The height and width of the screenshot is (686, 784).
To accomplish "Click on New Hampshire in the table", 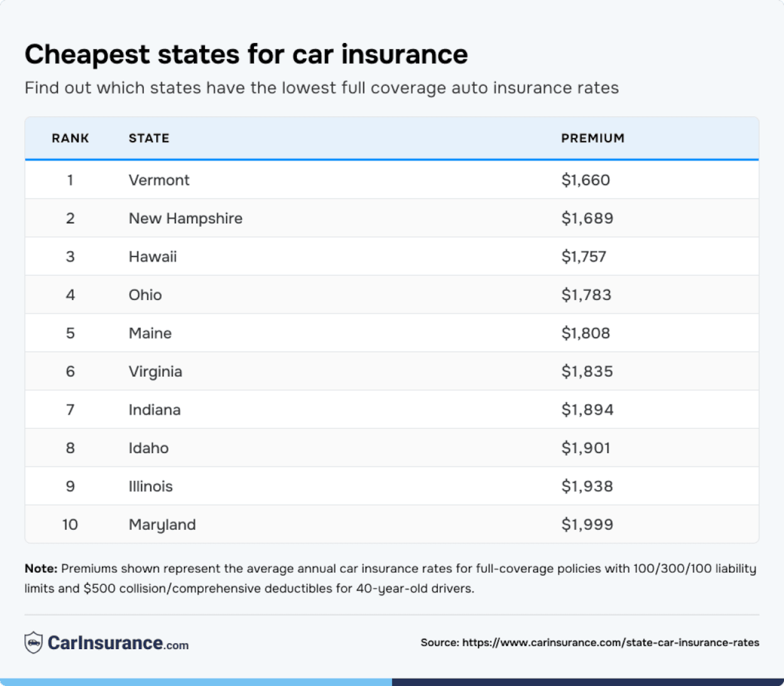I will (185, 218).
